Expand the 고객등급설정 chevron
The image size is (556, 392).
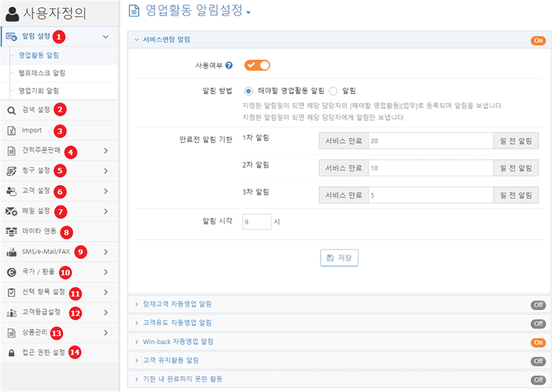tap(106, 312)
